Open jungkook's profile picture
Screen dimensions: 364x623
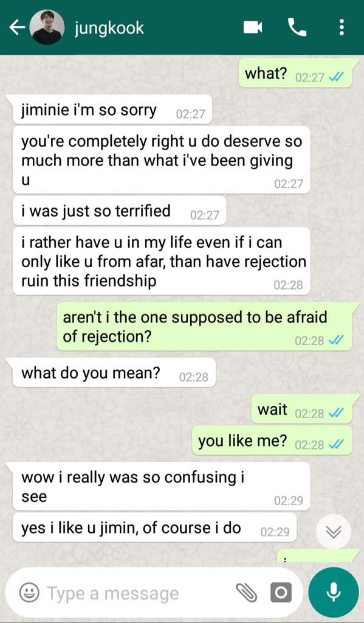tap(47, 27)
